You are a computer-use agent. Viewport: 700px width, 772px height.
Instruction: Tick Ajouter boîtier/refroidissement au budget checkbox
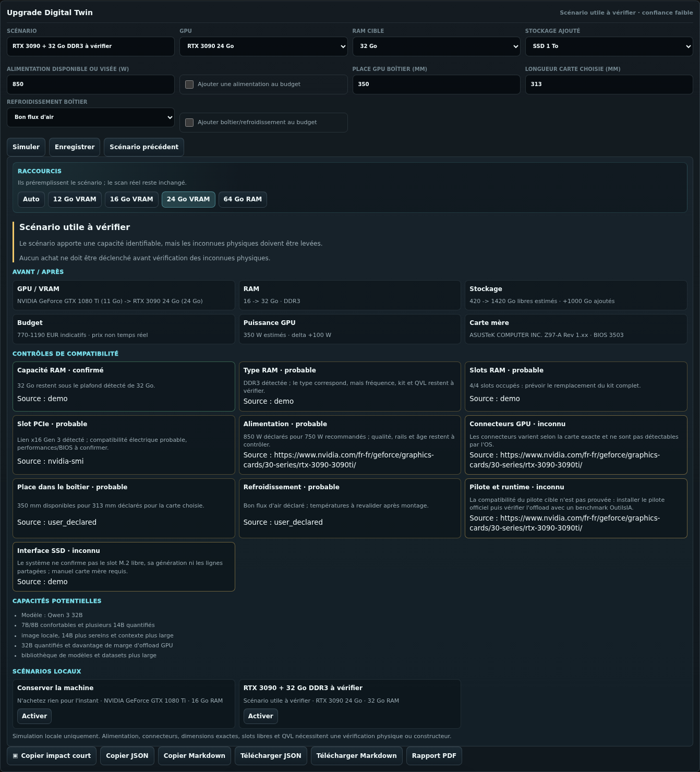click(189, 123)
